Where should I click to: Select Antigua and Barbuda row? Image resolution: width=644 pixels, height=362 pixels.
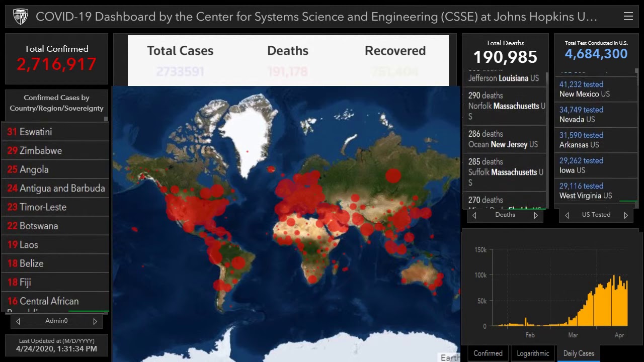pos(55,189)
